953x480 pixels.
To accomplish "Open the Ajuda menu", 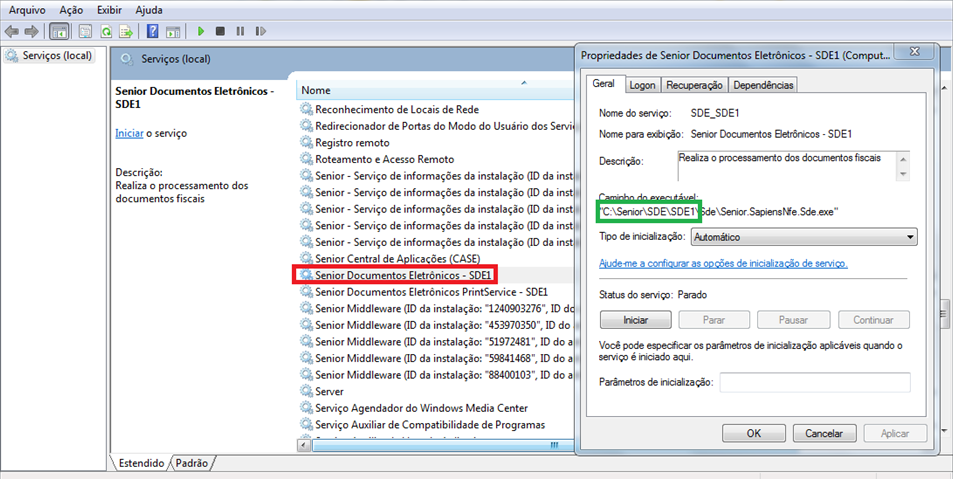I will click(x=149, y=10).
